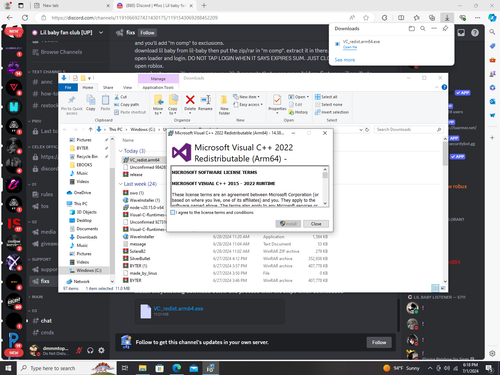
Task: Collapse the Today (3) group
Action: (121, 151)
